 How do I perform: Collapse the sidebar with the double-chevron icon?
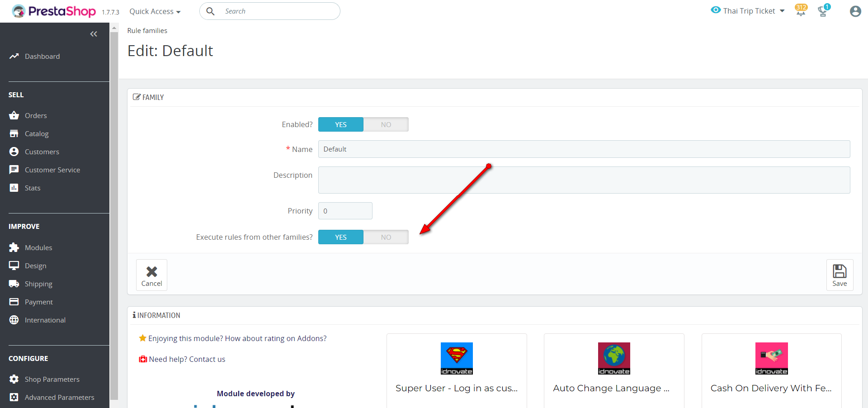tap(94, 34)
